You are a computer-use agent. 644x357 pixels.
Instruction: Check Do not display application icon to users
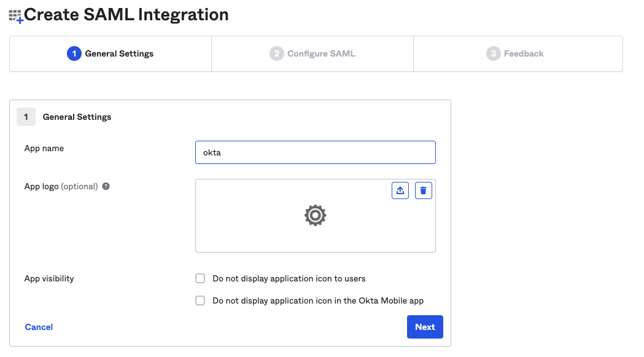200,278
